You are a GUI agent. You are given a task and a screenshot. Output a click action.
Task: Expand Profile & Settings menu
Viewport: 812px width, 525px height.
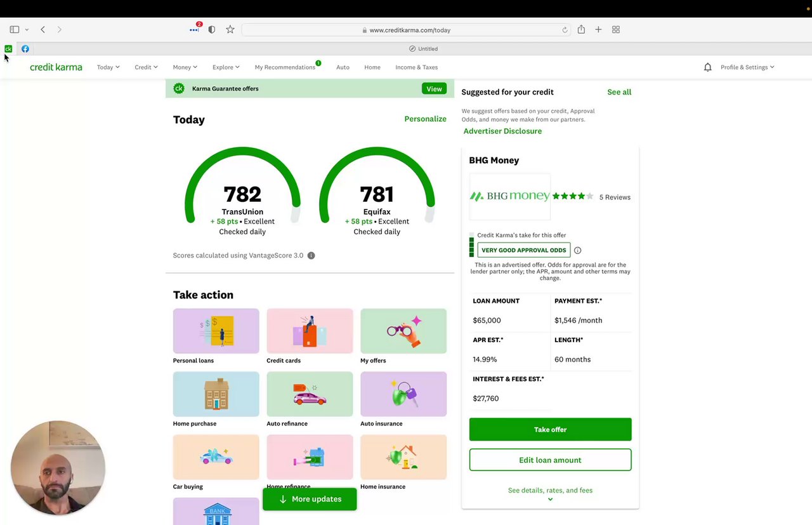(747, 67)
